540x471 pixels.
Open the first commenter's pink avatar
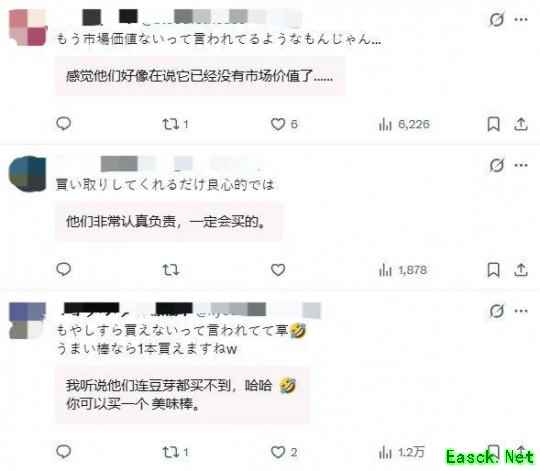[x=28, y=28]
